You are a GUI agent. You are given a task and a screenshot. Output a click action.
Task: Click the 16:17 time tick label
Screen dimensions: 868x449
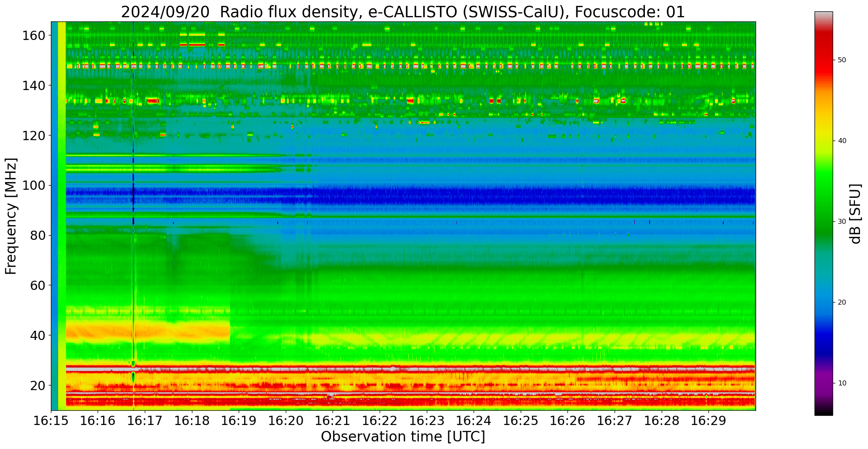(145, 421)
